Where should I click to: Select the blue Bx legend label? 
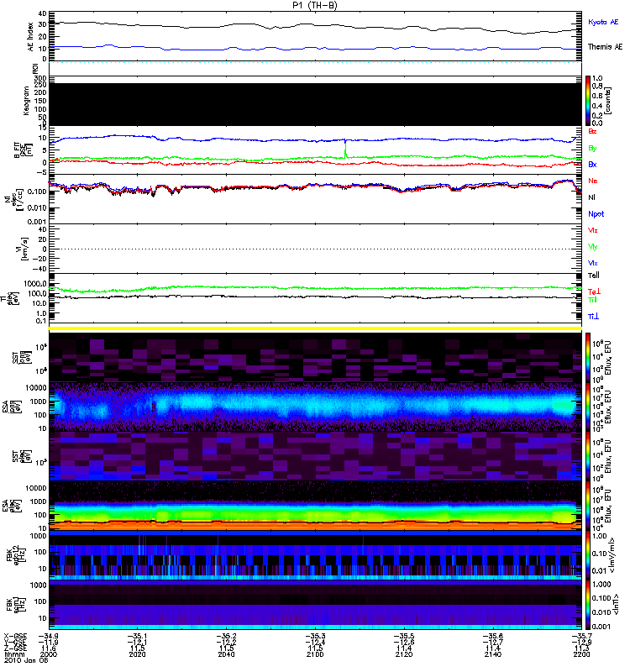592,164
